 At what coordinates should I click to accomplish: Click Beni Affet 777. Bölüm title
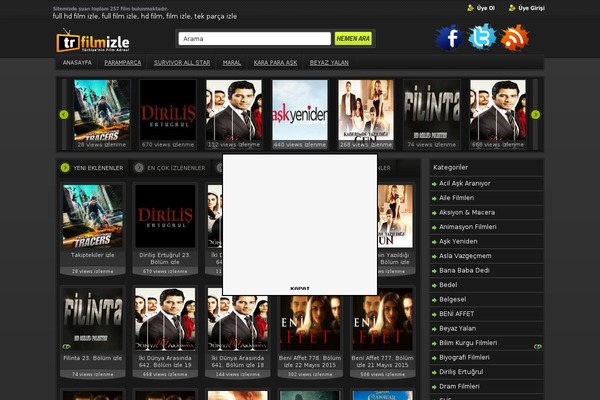coord(383,361)
